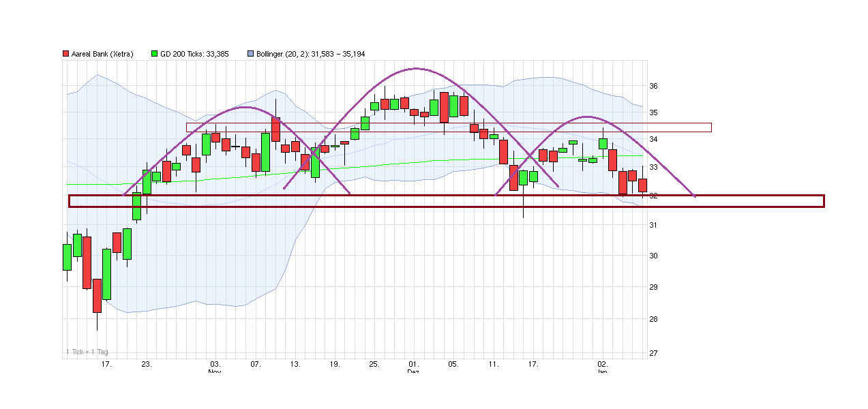The height and width of the screenshot is (409, 868).
Task: Click the '07.' date axis label
Action: pyautogui.click(x=256, y=365)
